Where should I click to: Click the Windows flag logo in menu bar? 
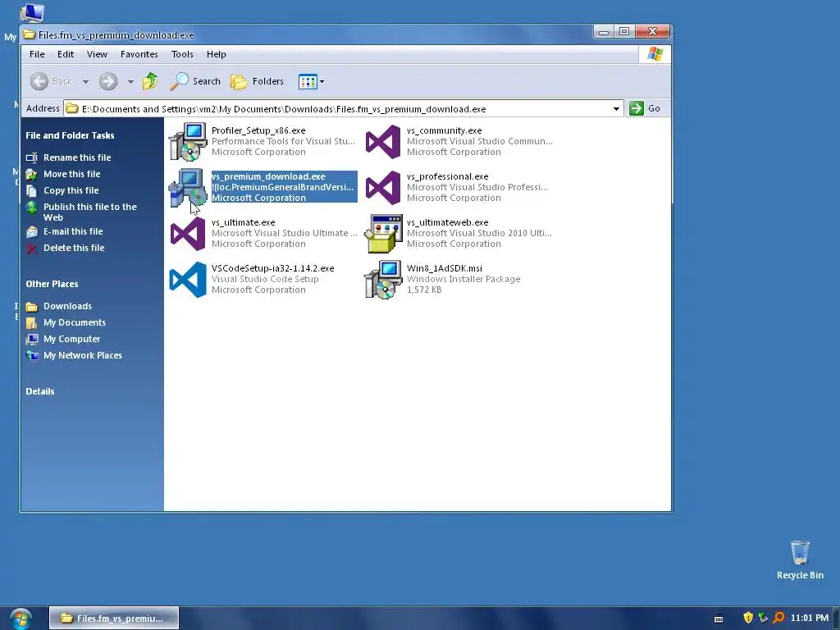tap(655, 54)
